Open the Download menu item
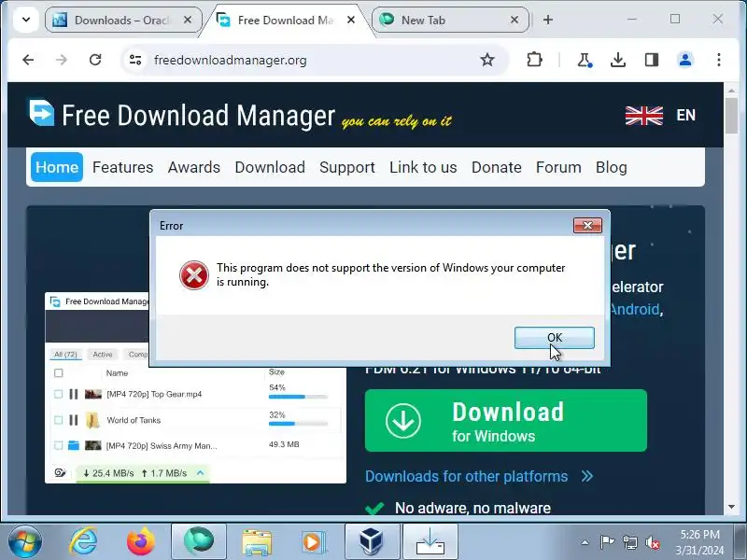 (270, 167)
